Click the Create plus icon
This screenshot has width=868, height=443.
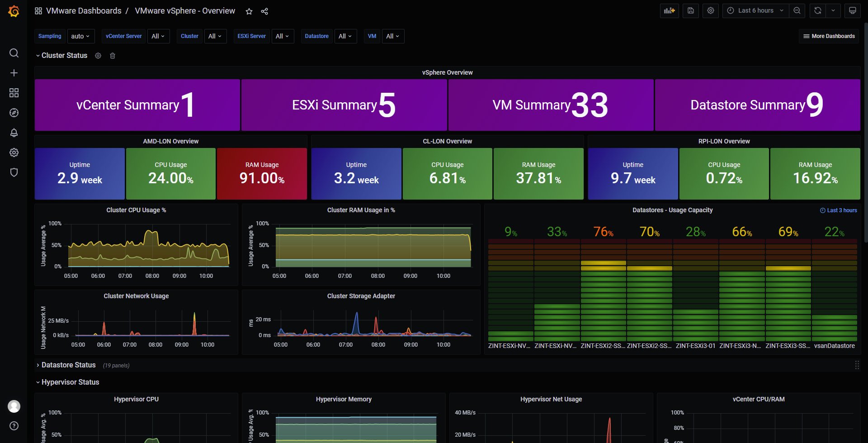point(14,73)
